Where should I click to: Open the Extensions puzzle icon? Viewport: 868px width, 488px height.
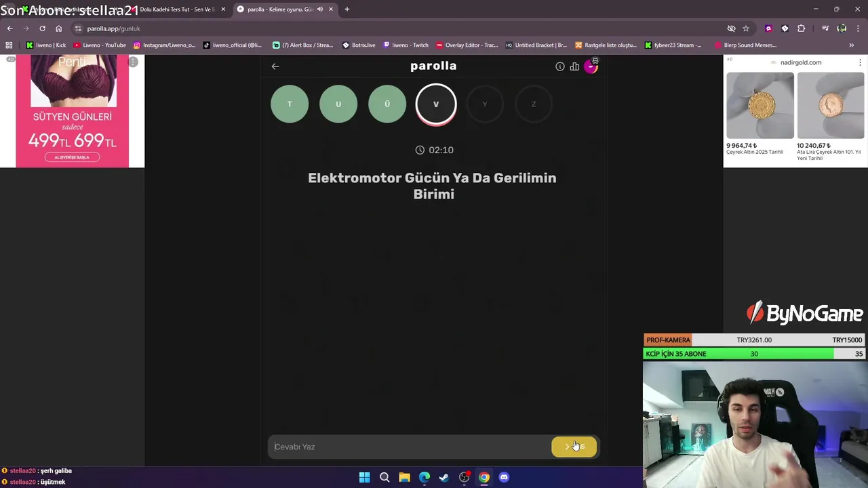(x=802, y=28)
